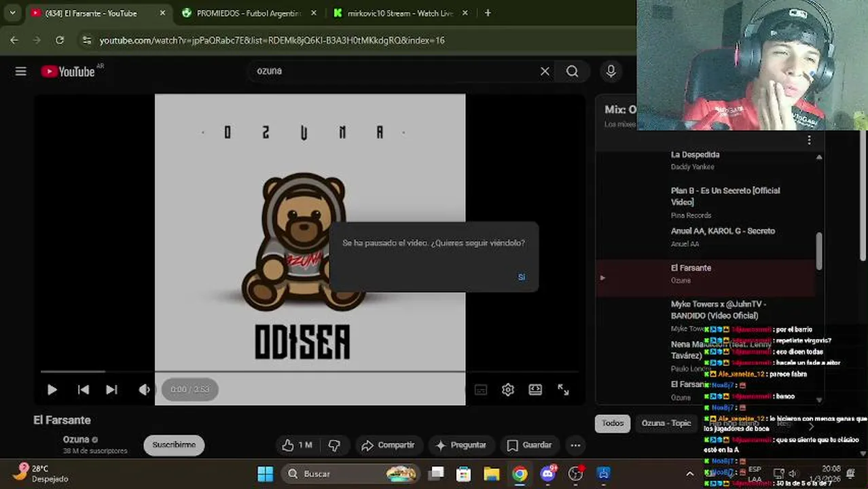Screen dimensions: 868x489
Task: Enter fullscreen on the video player
Action: 563,390
